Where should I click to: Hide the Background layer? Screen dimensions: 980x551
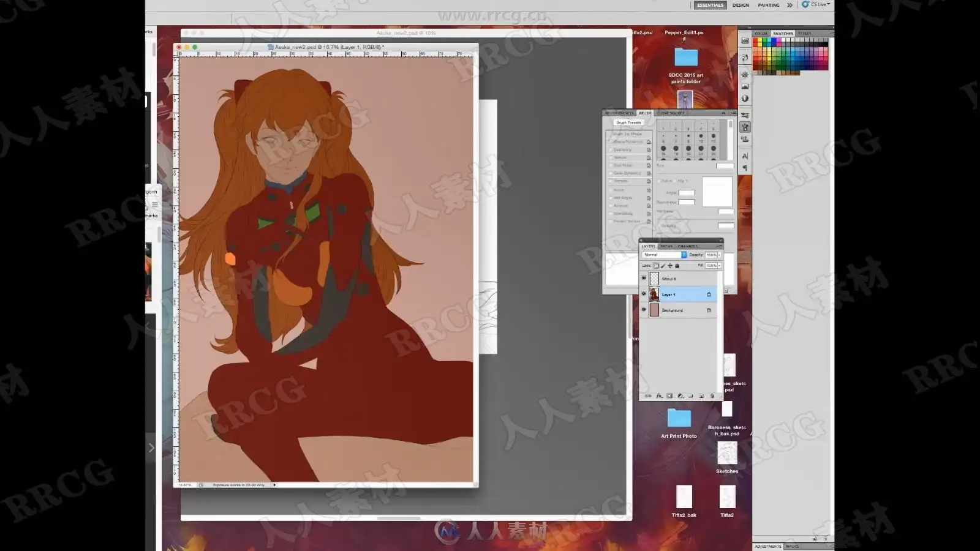644,310
